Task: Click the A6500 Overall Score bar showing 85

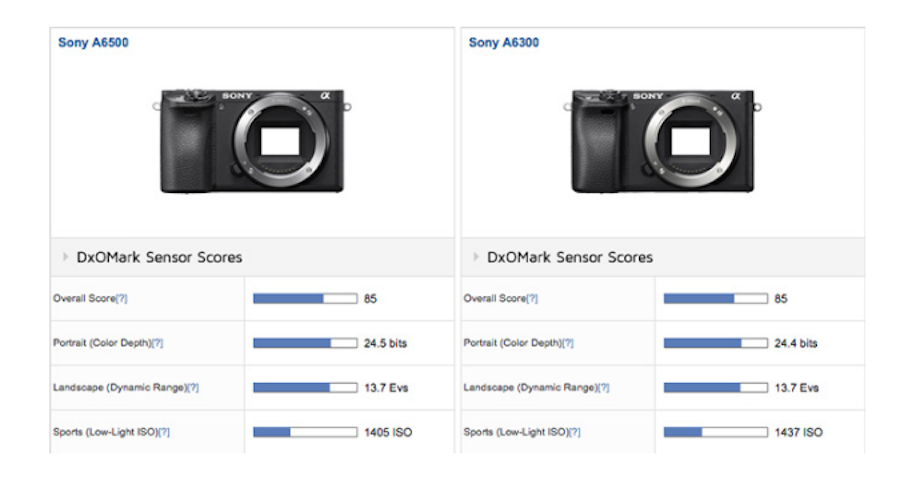Action: click(305, 299)
